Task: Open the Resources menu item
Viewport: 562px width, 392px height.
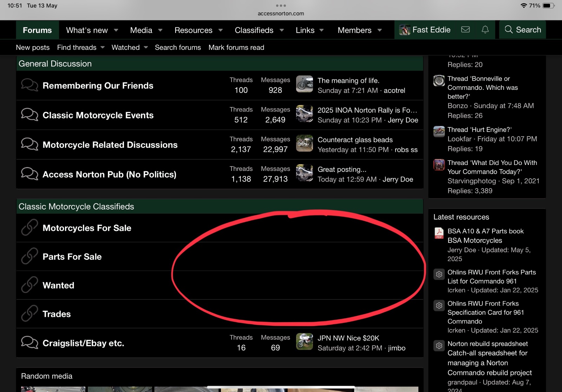Action: click(193, 30)
